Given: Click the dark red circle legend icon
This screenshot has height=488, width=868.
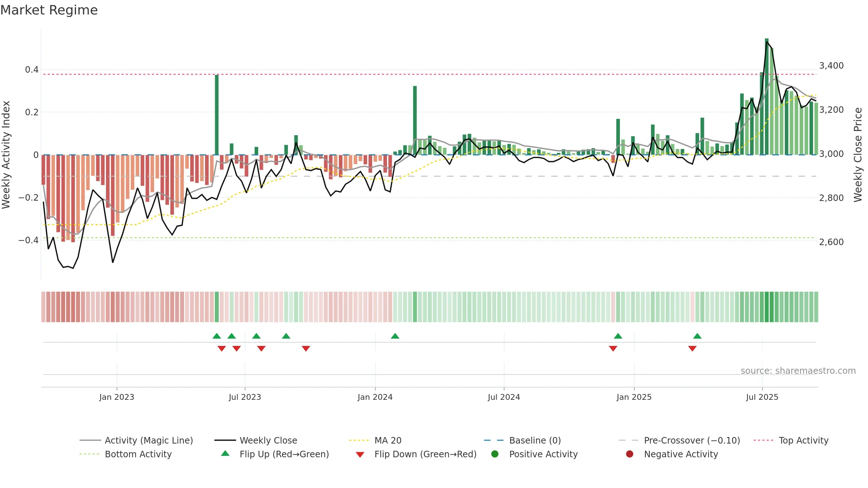Looking at the screenshot, I should pyautogui.click(x=630, y=454).
